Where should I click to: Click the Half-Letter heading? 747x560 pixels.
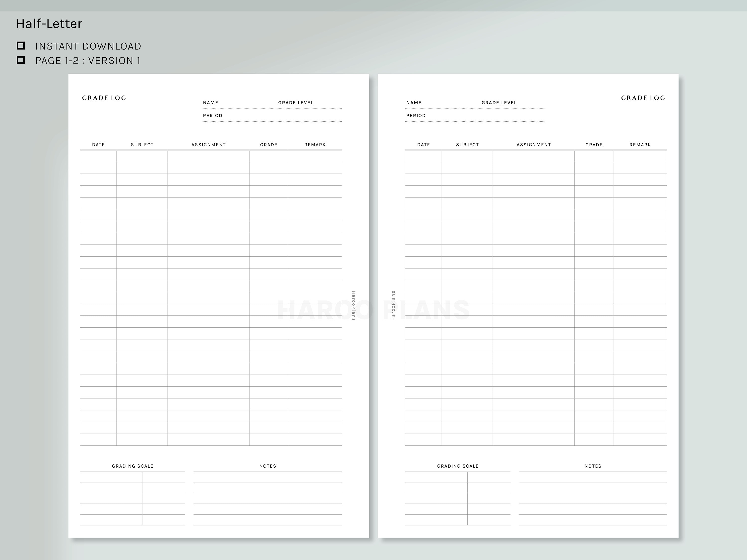49,23
